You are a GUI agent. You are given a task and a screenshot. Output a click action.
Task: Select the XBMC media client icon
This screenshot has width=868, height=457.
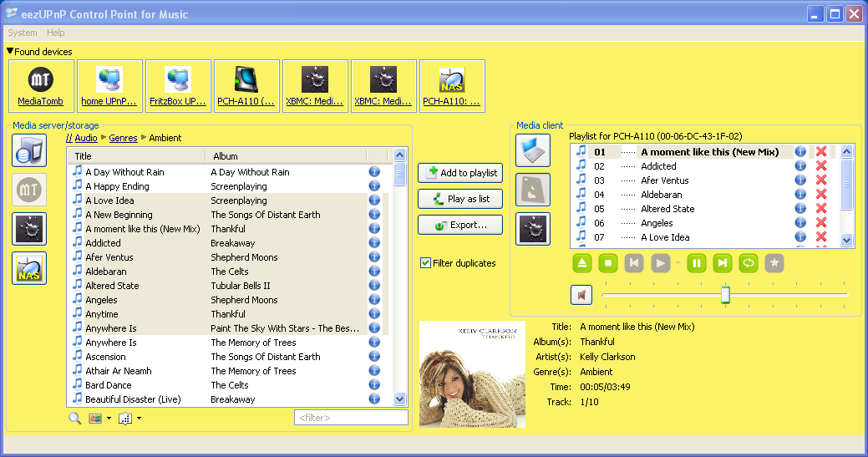pyautogui.click(x=533, y=229)
